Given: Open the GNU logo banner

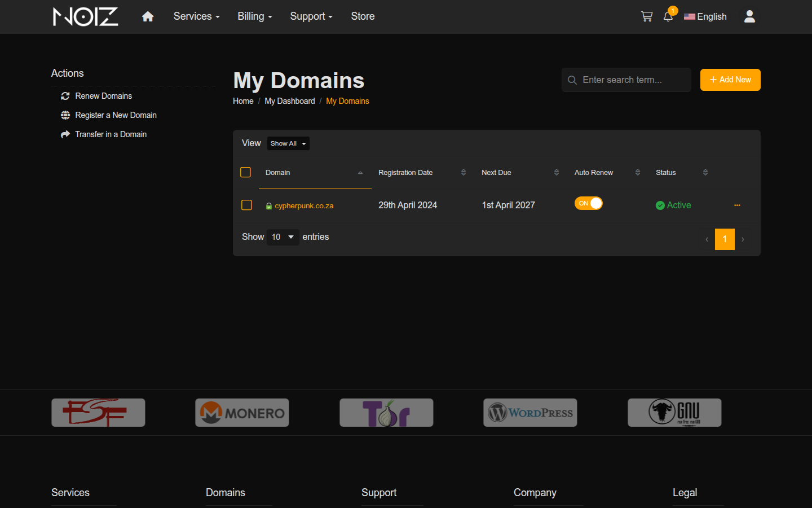Looking at the screenshot, I should (x=674, y=413).
